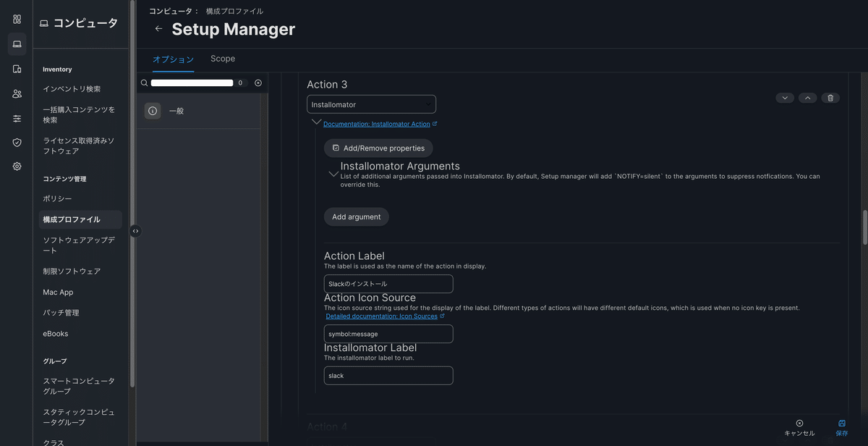Viewport: 868px width, 446px height.
Task: Click the Installomator Label field containing slack
Action: (388, 375)
